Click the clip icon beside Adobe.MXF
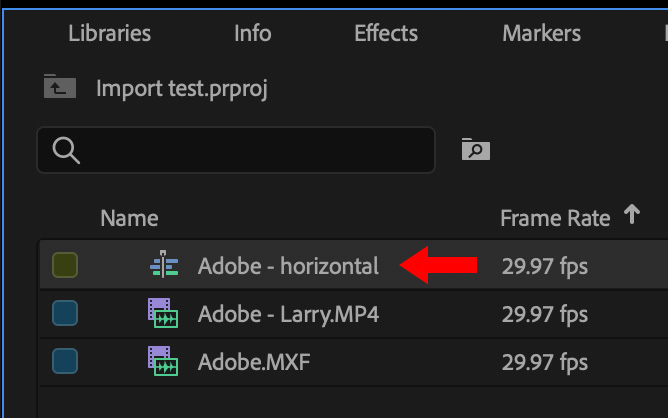The image size is (668, 418). coord(162,361)
